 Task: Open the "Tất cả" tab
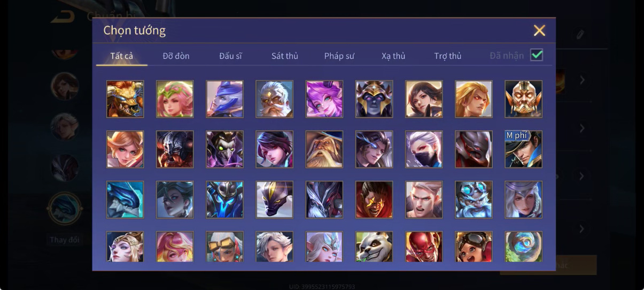[122, 56]
